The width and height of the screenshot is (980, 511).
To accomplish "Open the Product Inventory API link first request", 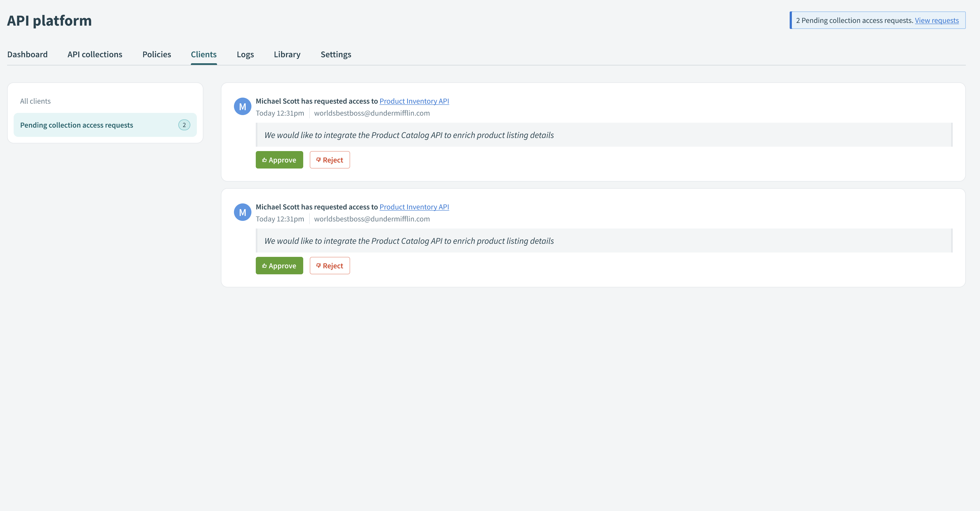I will (414, 101).
